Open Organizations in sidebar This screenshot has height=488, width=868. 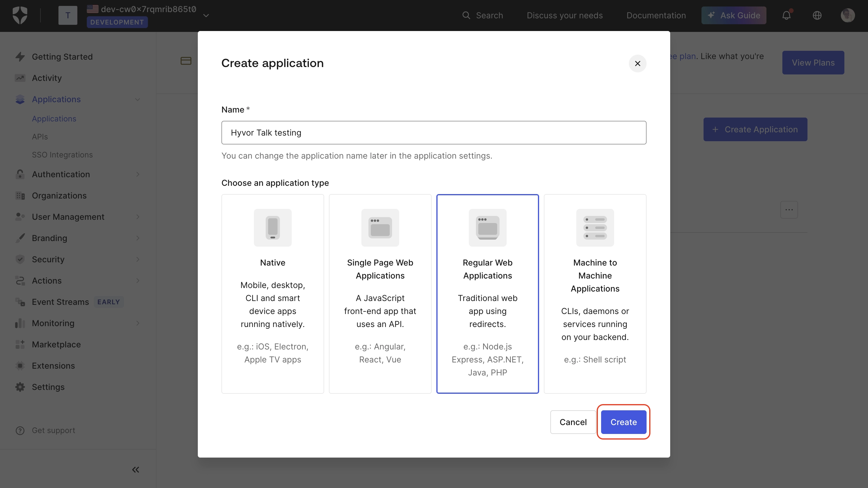[59, 196]
